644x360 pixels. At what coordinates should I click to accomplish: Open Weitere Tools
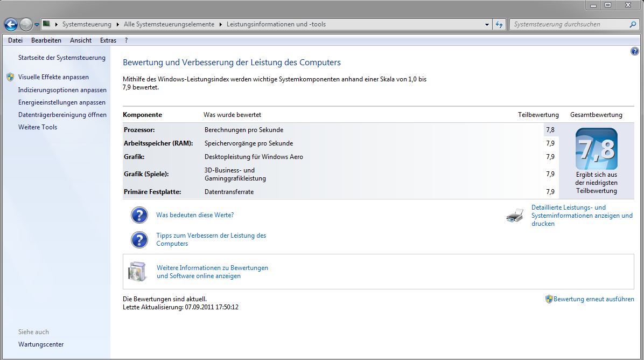37,127
